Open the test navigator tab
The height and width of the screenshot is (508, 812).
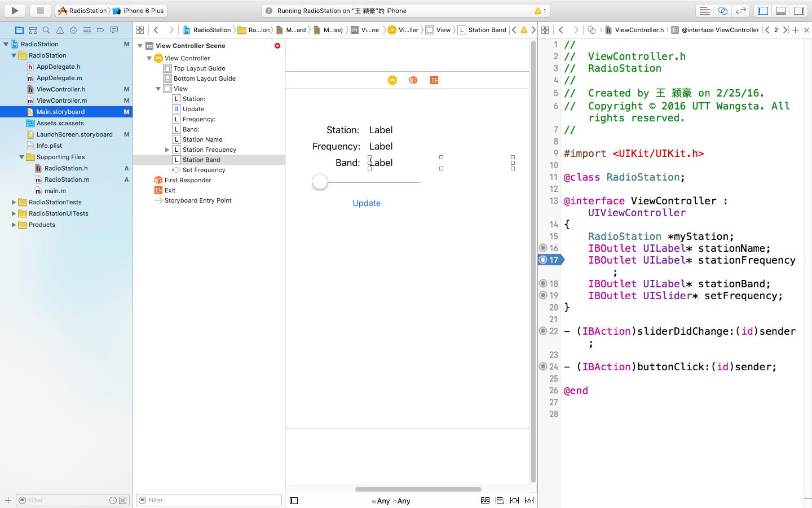point(73,30)
